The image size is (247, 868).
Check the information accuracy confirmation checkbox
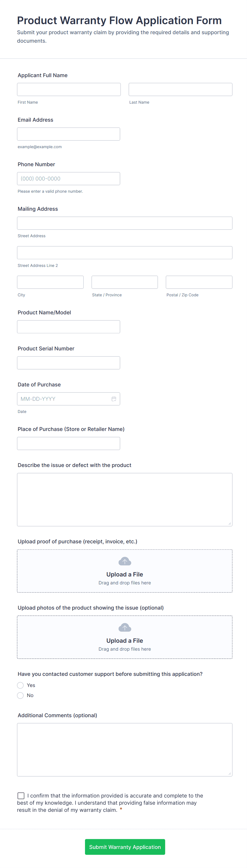tap(21, 796)
